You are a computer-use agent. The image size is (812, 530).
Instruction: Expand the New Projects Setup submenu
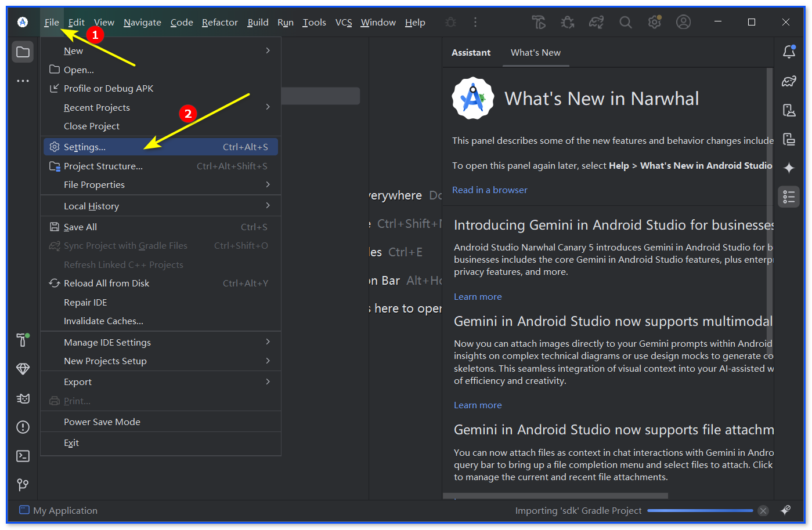pyautogui.click(x=161, y=361)
